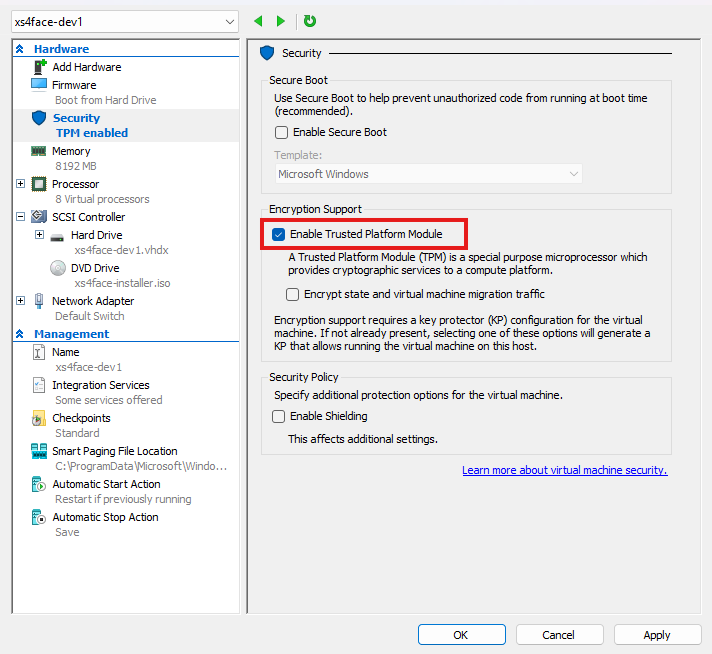Collapse the SCSI Controller node
712x654 pixels.
[x=21, y=217]
